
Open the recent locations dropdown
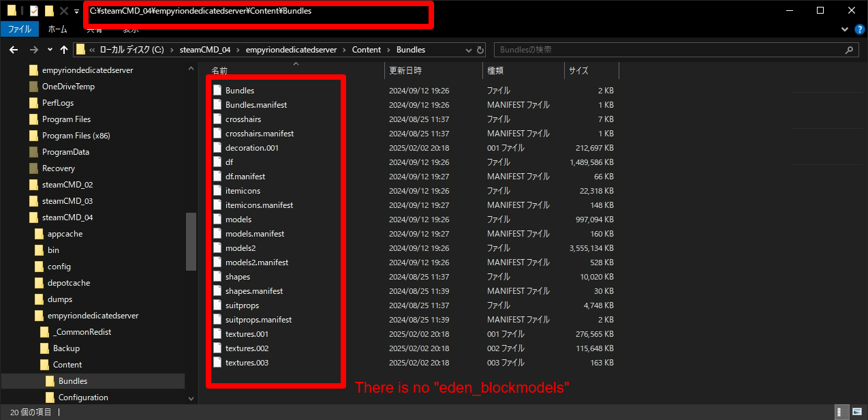click(50, 50)
